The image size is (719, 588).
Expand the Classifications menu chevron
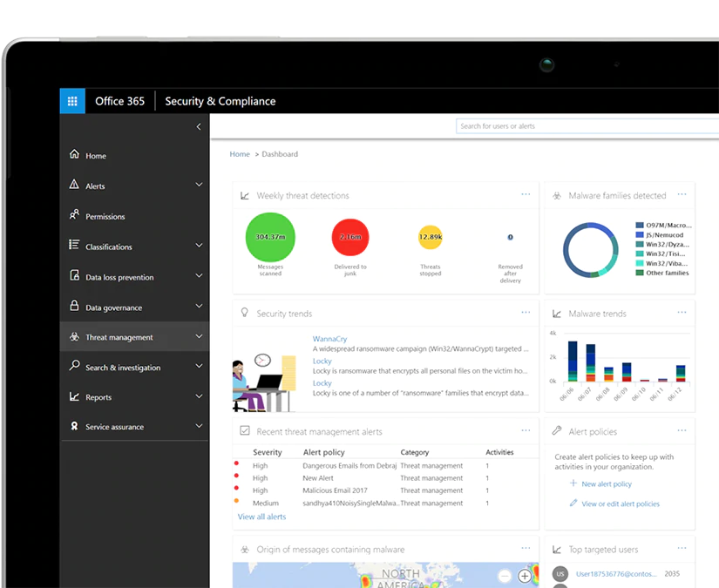[x=199, y=246]
